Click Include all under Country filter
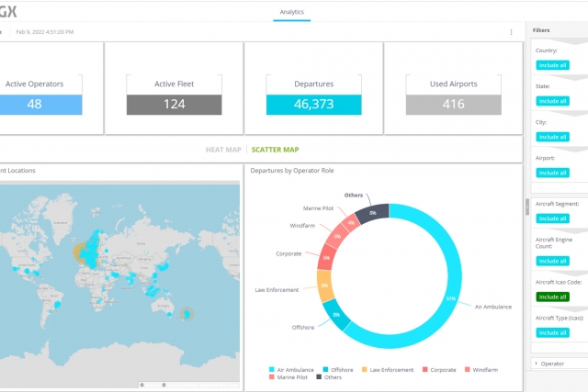 pyautogui.click(x=552, y=65)
